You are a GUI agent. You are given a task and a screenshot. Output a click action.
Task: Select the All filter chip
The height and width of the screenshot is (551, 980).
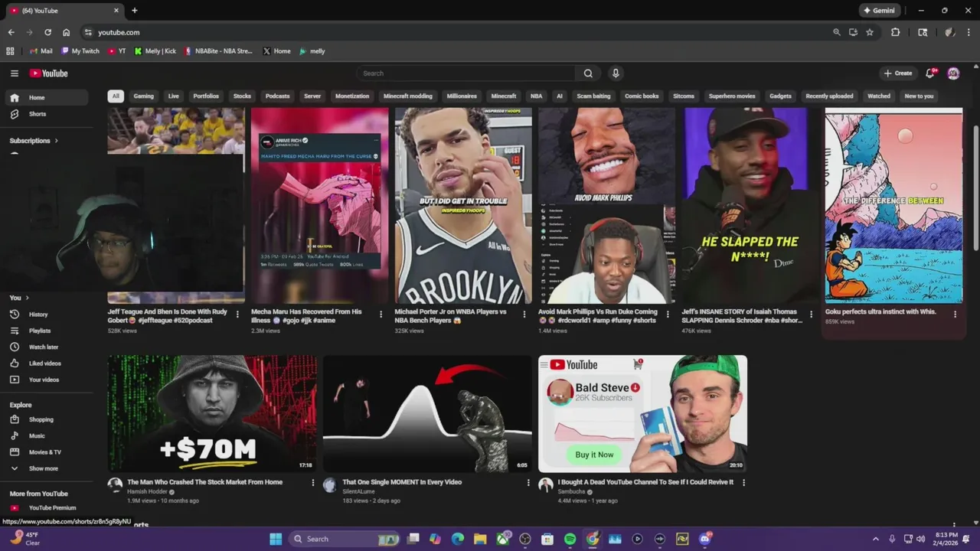point(116,96)
